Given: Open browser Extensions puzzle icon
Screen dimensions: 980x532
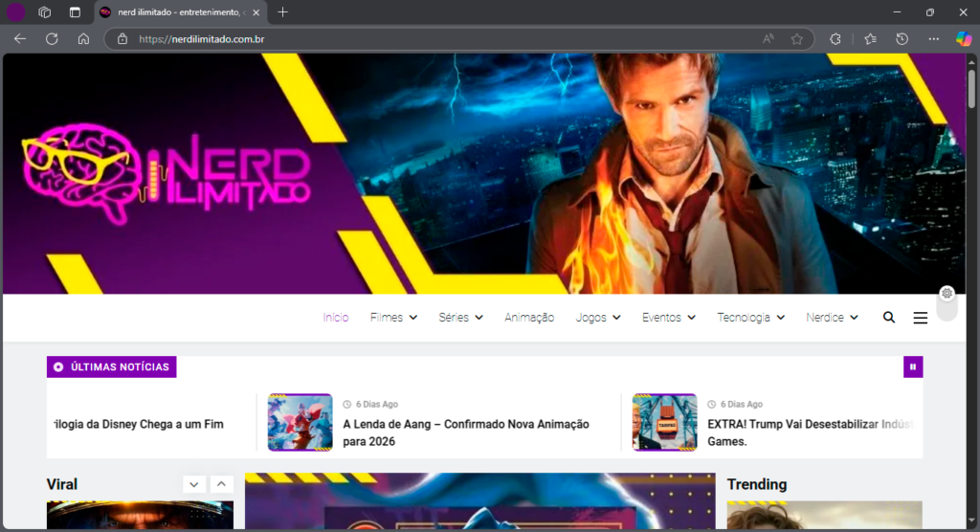Looking at the screenshot, I should click(x=835, y=39).
